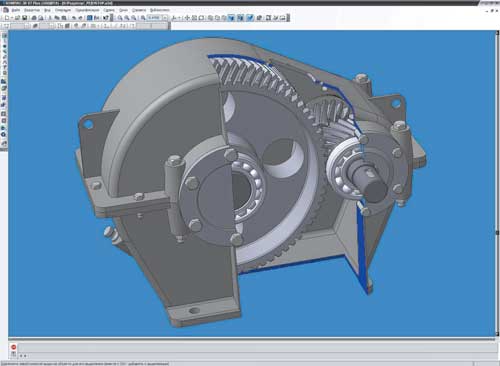Open the Вид menu
The height and width of the screenshot is (366, 500).
click(47, 10)
